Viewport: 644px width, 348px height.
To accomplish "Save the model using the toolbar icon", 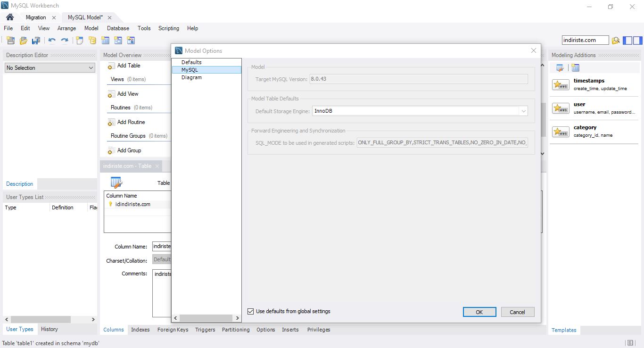I will pyautogui.click(x=36, y=41).
